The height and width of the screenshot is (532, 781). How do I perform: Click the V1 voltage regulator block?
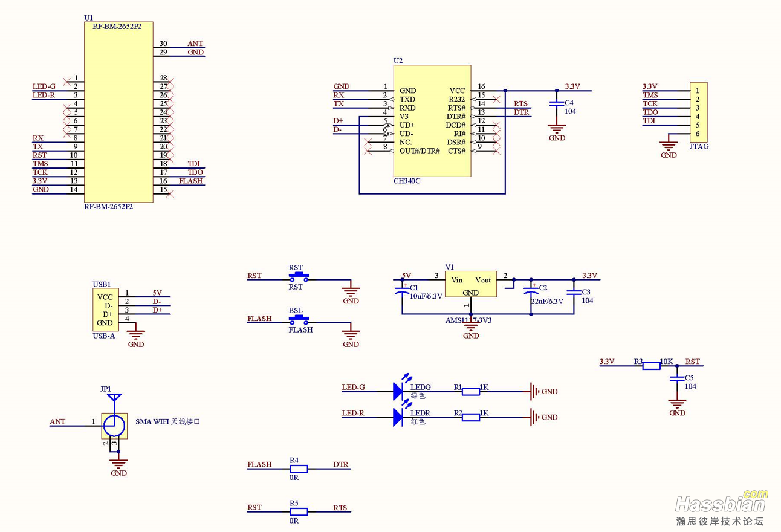[x=470, y=284]
